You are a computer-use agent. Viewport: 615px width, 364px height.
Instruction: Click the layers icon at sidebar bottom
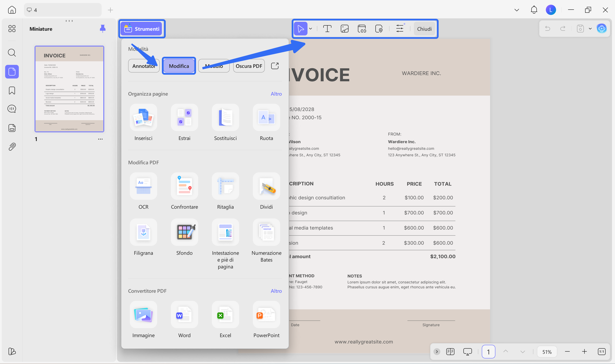[x=12, y=351]
